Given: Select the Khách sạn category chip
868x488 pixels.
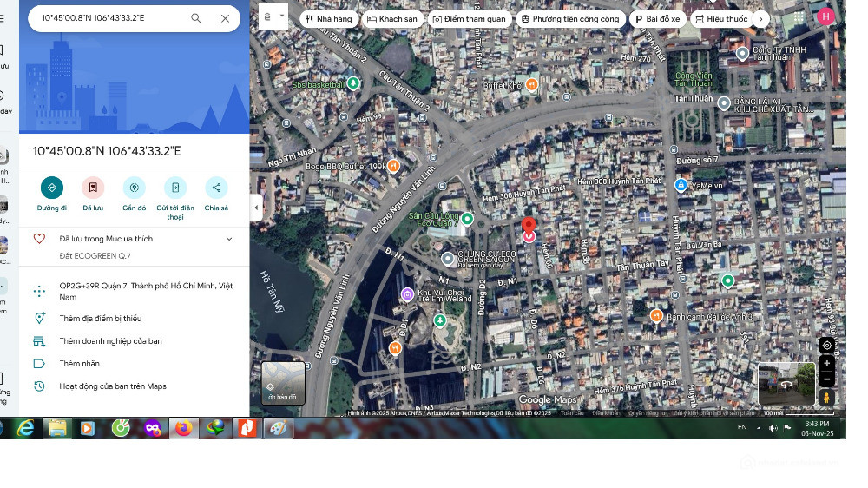Looking at the screenshot, I should (392, 18).
